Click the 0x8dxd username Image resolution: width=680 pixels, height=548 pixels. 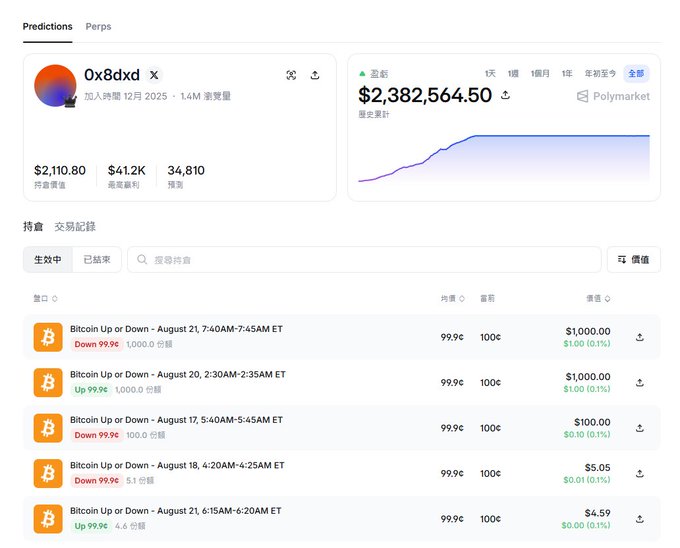pyautogui.click(x=112, y=75)
